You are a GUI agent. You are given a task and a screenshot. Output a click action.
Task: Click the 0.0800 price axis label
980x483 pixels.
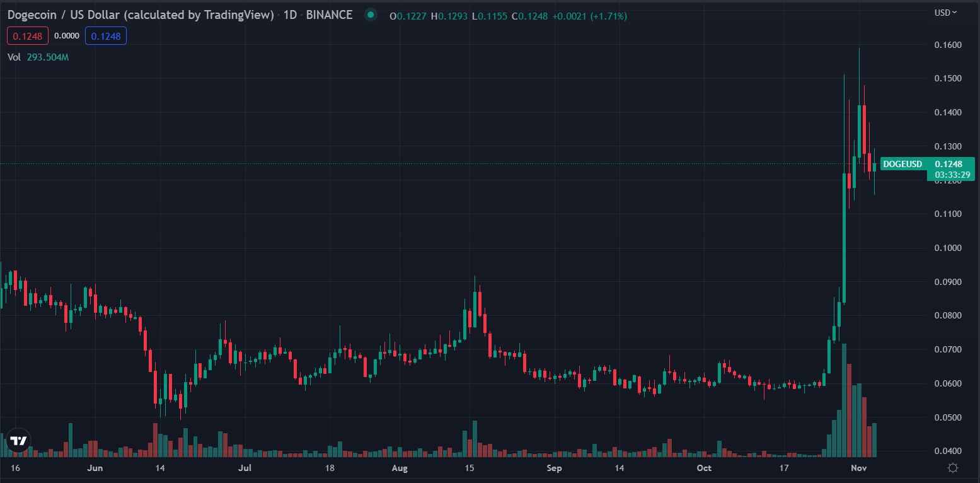[x=948, y=316]
